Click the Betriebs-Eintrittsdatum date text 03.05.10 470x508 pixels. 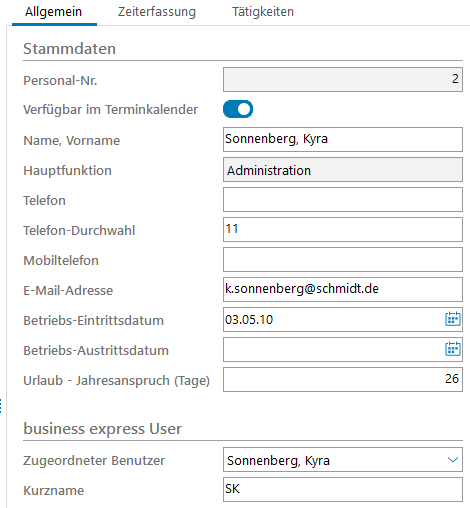[249, 320]
